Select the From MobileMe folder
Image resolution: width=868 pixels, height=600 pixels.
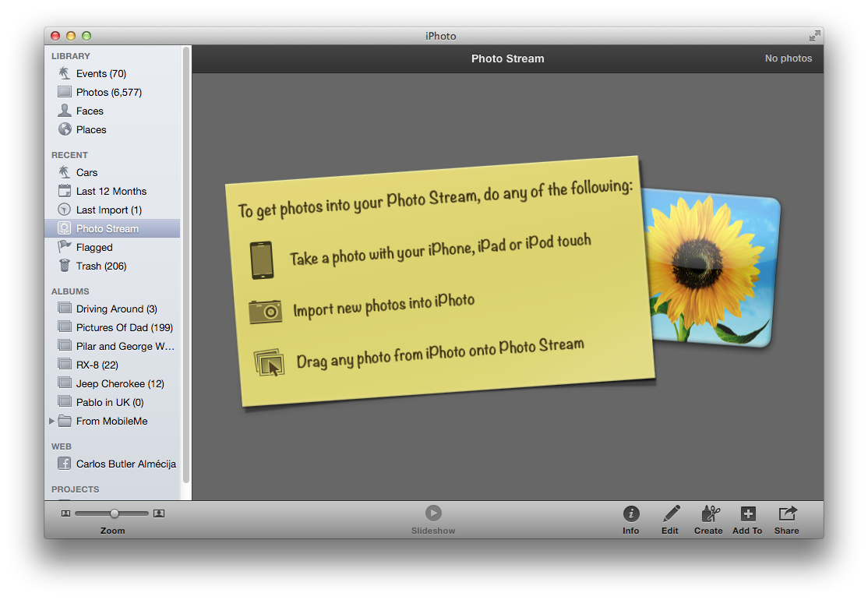click(112, 422)
